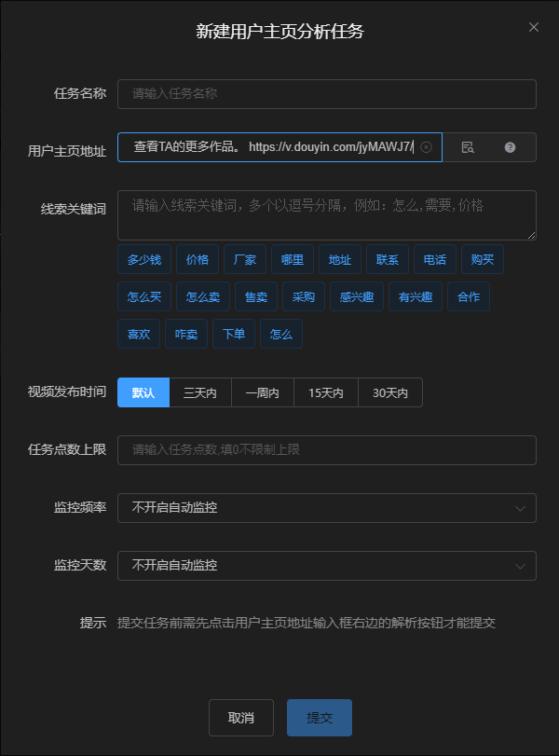Choose 一周内 for video publish time
This screenshot has width=559, height=756.
[263, 392]
